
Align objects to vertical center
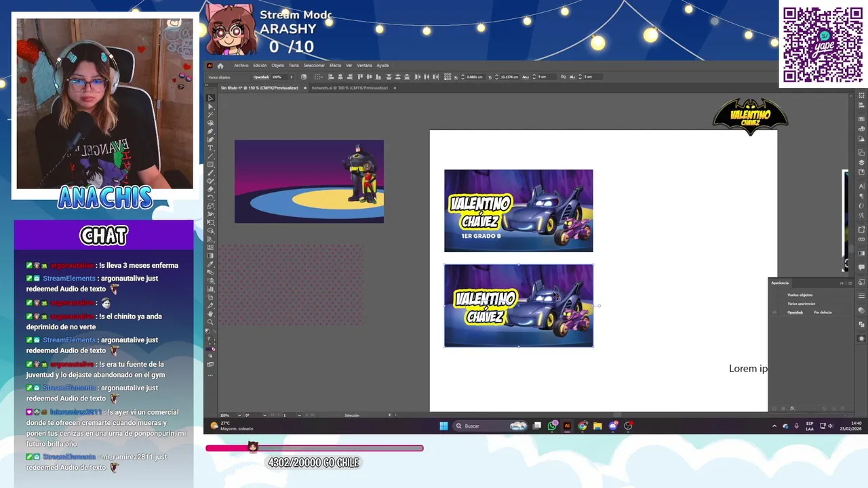click(x=369, y=77)
